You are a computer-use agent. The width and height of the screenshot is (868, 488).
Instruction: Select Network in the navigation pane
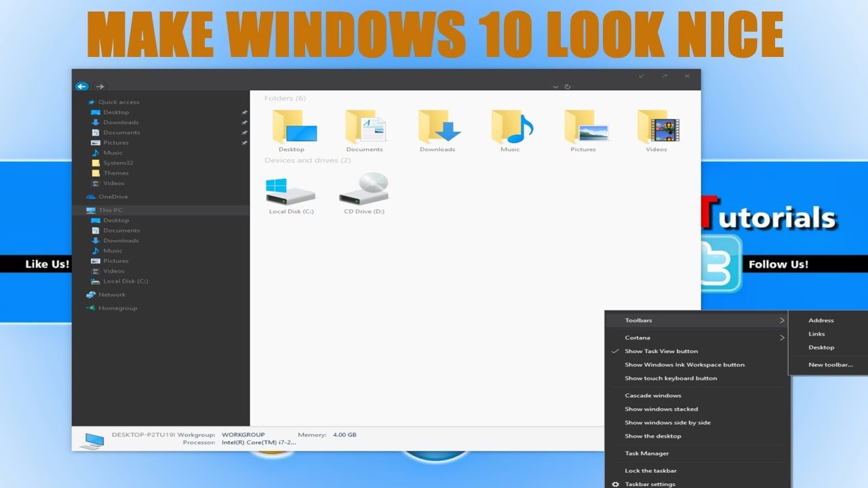[112, 295]
